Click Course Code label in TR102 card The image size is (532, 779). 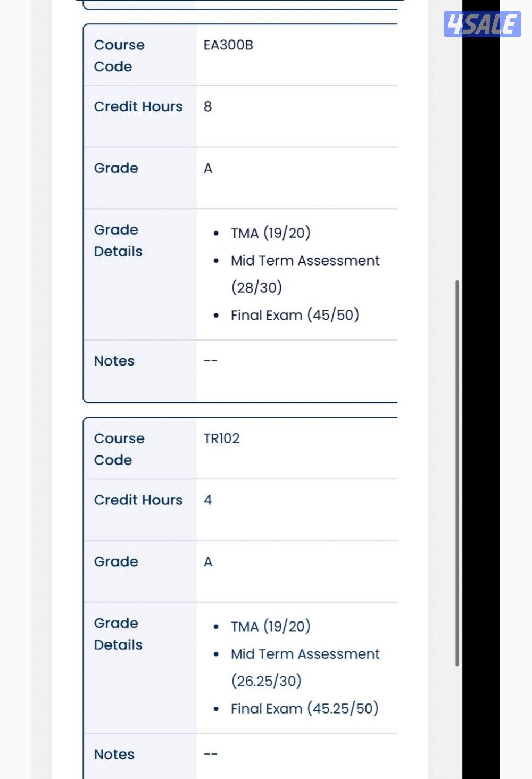point(119,449)
